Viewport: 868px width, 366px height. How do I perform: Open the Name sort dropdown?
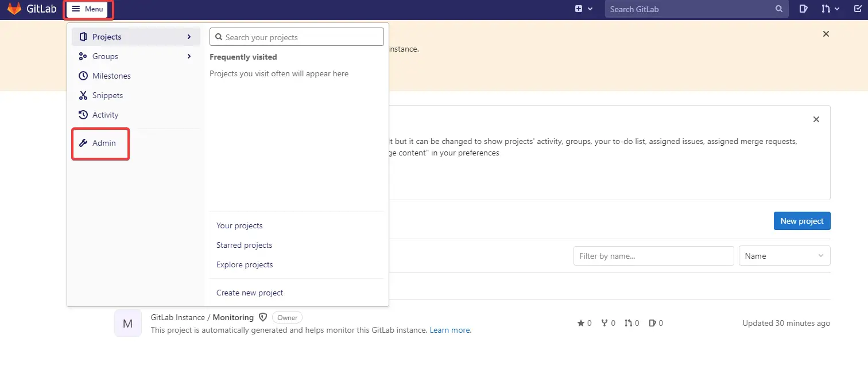[x=784, y=255]
